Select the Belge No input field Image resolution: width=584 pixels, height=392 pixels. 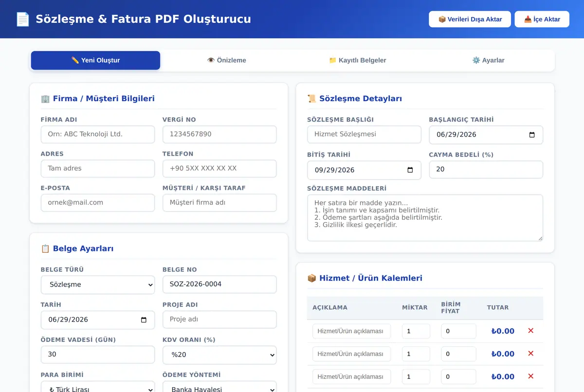219,285
